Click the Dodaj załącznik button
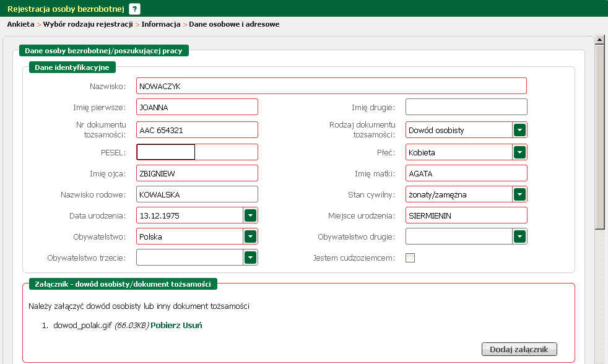Image resolution: width=608 pixels, height=364 pixels. (x=519, y=349)
